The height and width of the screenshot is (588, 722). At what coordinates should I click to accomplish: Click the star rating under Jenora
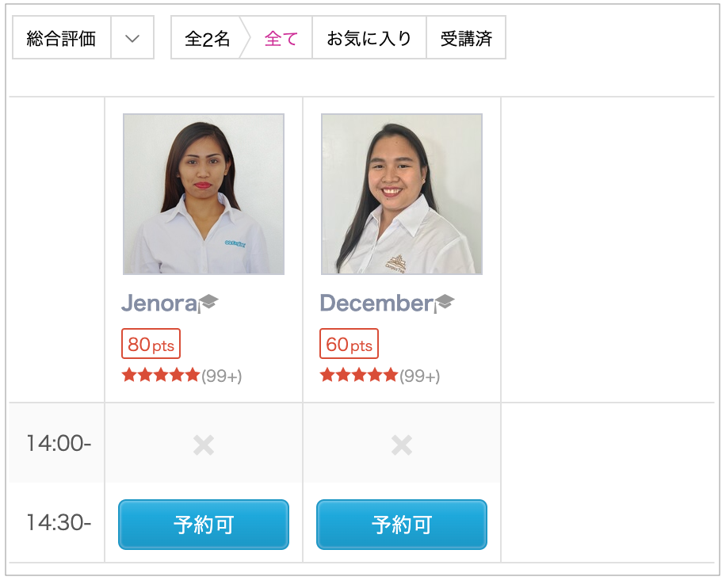coord(161,376)
